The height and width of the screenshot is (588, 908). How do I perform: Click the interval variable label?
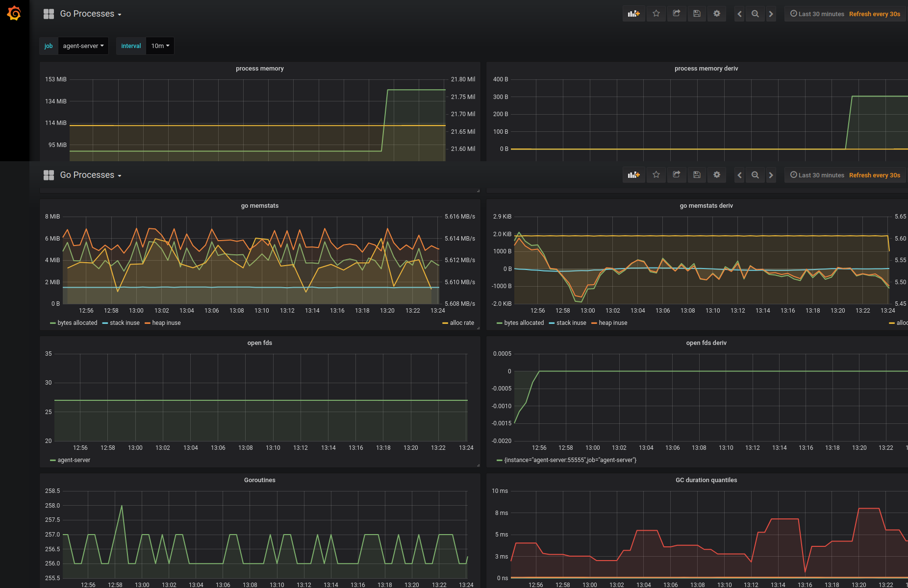point(131,46)
